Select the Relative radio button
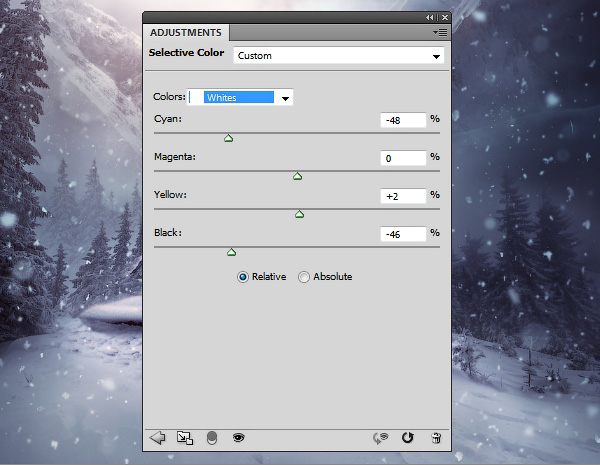Viewport: 600px width, 465px height. [x=243, y=277]
